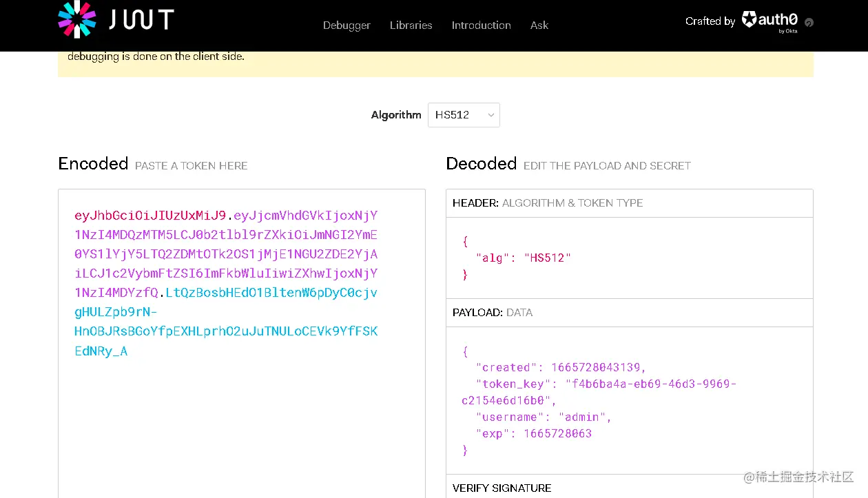Go to the Libraries page

click(411, 25)
